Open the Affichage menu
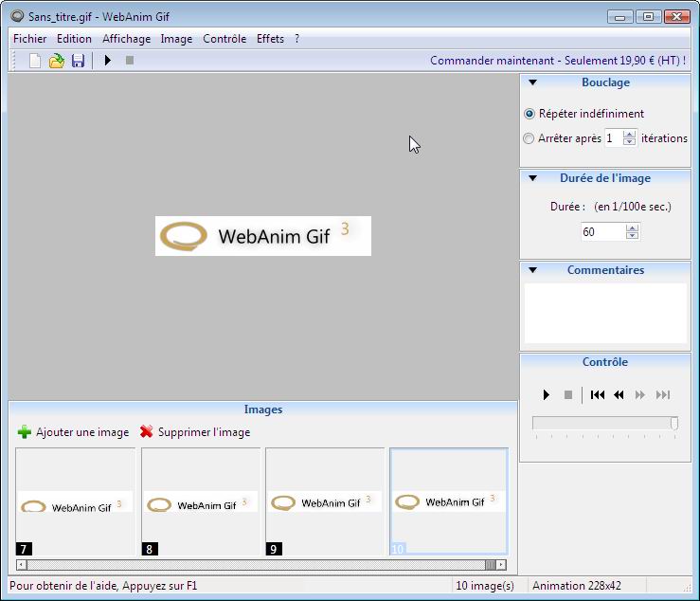The width and height of the screenshot is (700, 601). 126,39
